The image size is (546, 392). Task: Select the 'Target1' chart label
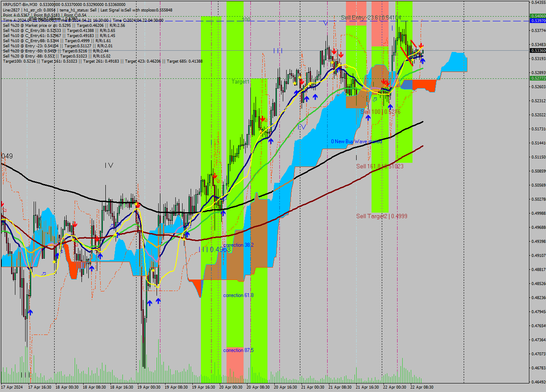coord(241,81)
